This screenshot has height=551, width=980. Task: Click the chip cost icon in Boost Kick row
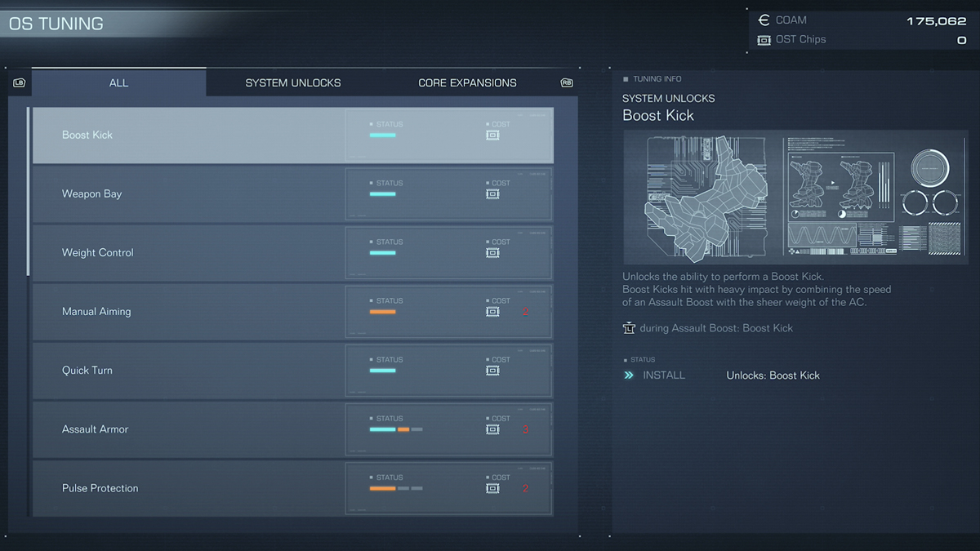[x=492, y=136]
